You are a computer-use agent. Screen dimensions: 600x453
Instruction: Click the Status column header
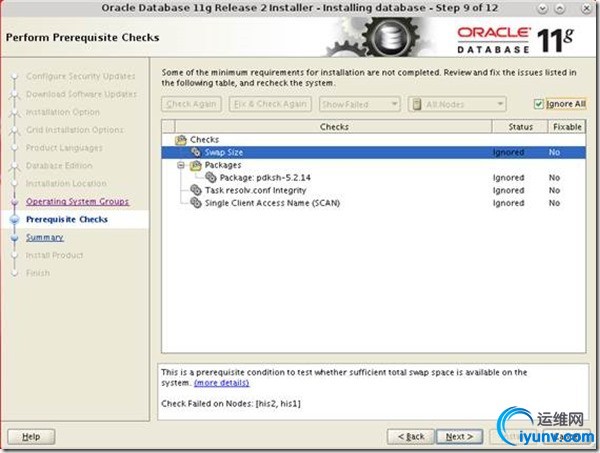(520, 127)
